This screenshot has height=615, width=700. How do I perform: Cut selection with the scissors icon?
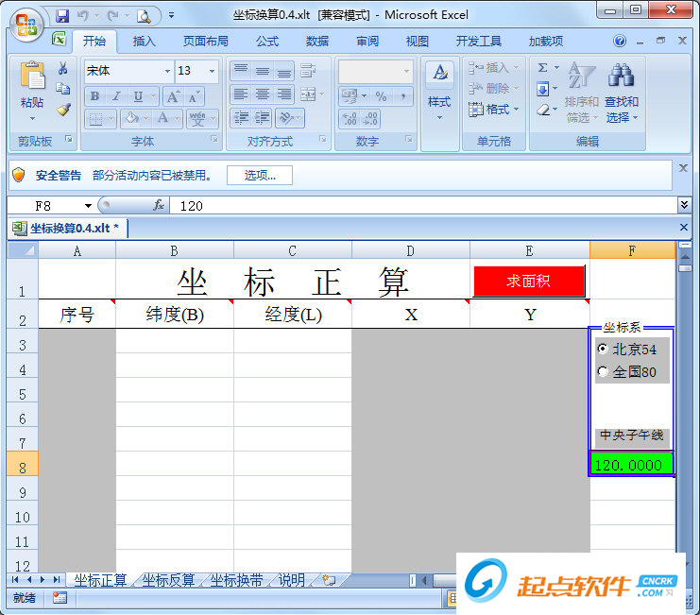tap(63, 68)
